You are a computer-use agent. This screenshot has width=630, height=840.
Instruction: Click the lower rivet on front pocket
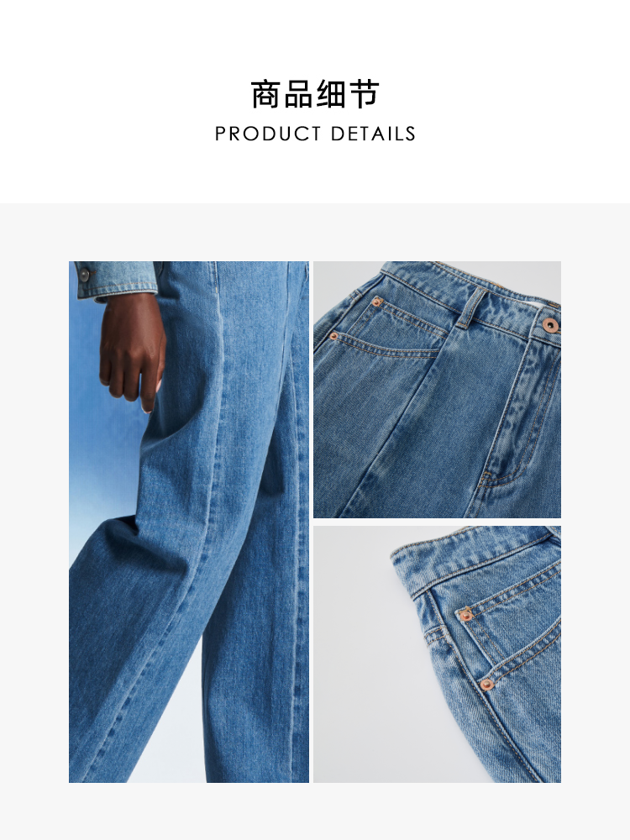(x=333, y=337)
